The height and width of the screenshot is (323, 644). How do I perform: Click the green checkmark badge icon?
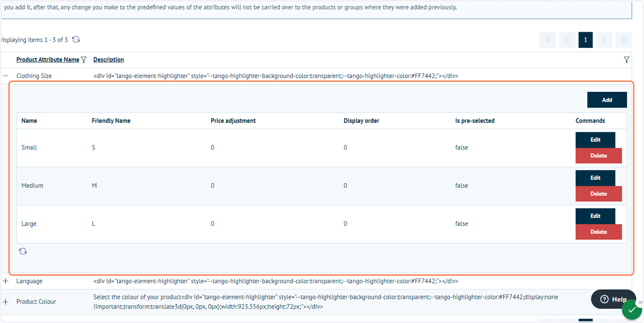click(x=632, y=310)
